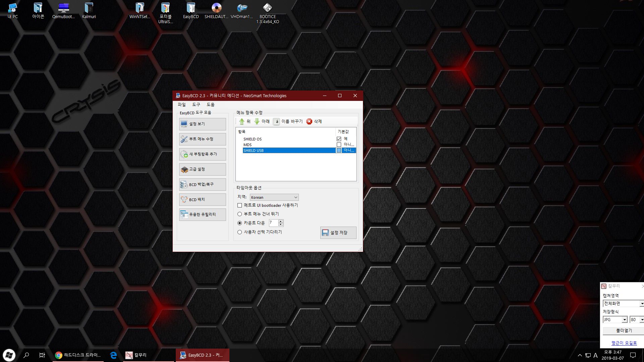Switch to the Chrome 하드디스크 드라이 taskbar window
The width and height of the screenshot is (644, 362).
coord(78,355)
